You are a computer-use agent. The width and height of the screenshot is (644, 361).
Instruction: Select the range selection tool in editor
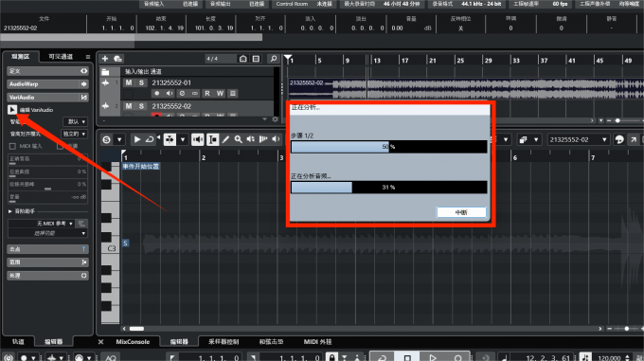[x=213, y=139]
